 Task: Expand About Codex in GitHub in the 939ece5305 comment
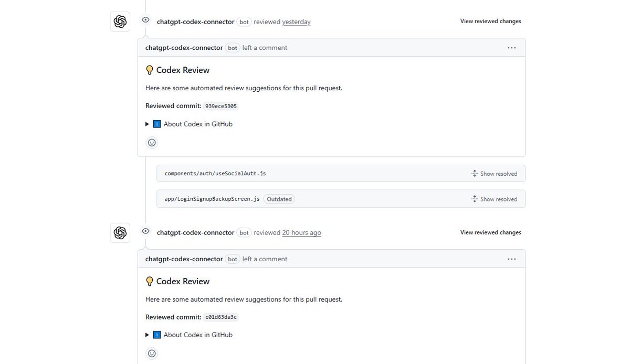point(189,124)
